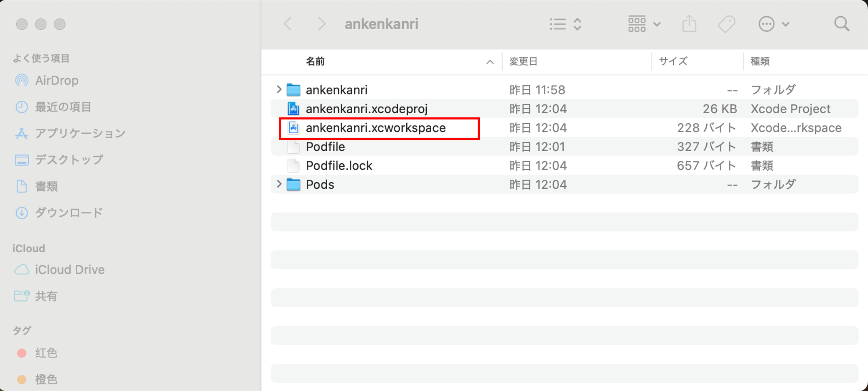Click the Share toolbar icon
868x391 pixels.
point(689,24)
